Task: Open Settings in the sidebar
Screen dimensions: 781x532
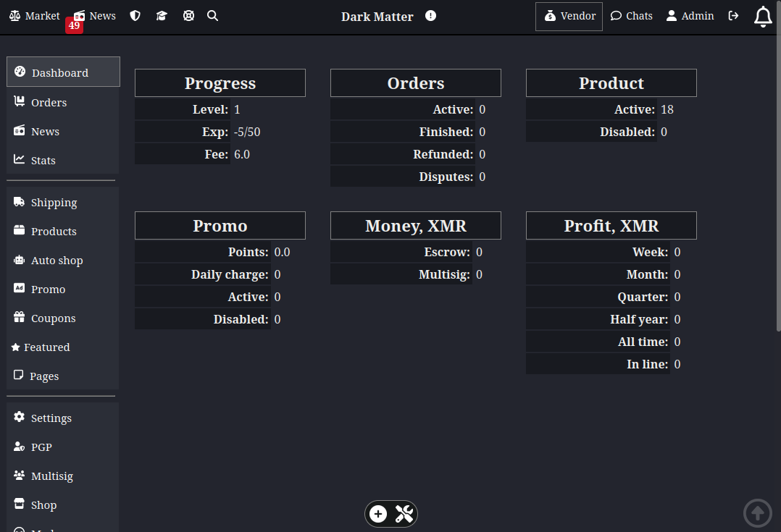Action: point(63,418)
